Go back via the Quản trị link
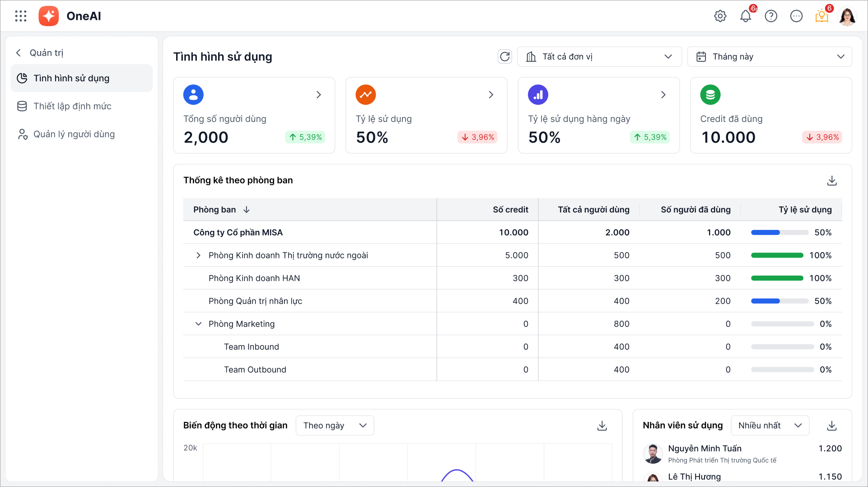Image resolution: width=868 pixels, height=487 pixels. point(40,53)
